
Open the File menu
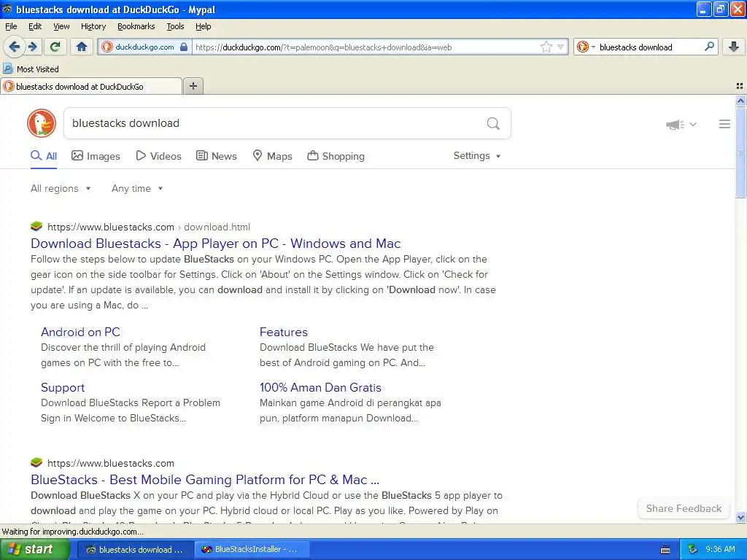[x=11, y=26]
